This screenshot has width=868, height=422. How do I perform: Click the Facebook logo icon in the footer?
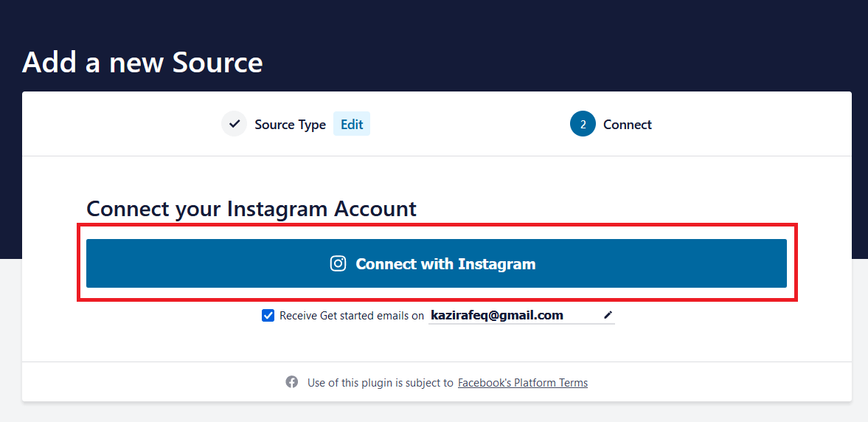click(292, 382)
